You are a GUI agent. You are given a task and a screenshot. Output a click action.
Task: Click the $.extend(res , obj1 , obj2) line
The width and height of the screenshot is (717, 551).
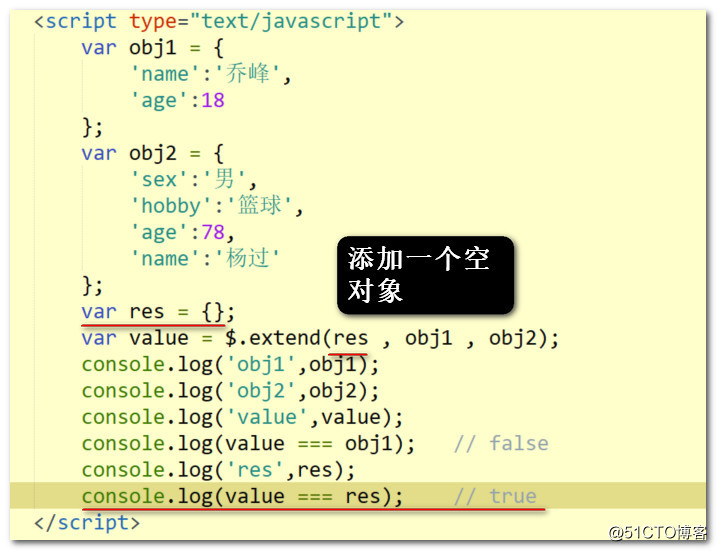320,338
